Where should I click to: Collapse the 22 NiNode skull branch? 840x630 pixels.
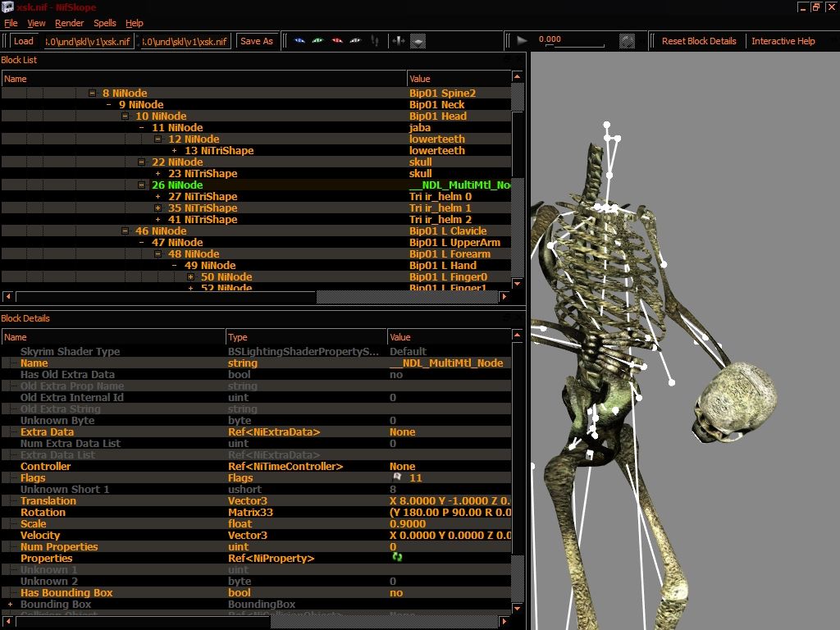141,162
